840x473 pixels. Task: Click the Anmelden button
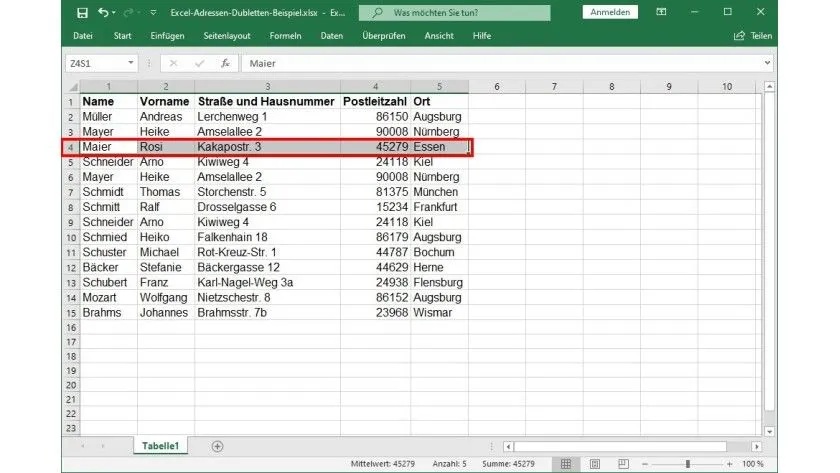coord(610,12)
